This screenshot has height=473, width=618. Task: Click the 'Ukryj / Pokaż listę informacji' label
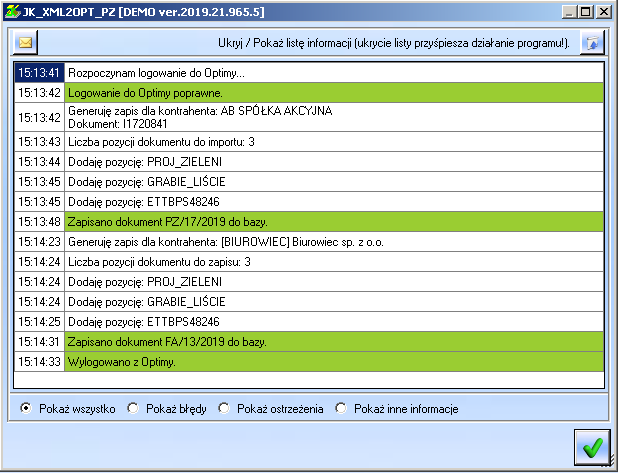394,43
